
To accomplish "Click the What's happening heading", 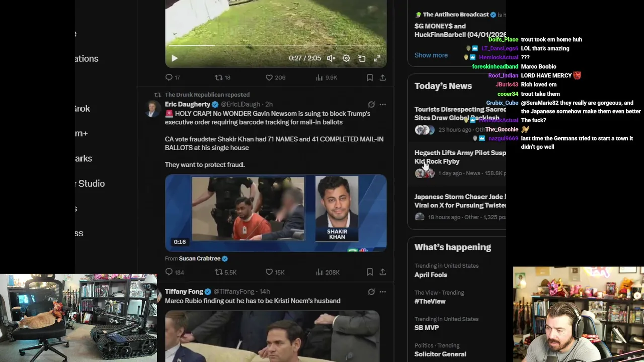I will tap(452, 247).
